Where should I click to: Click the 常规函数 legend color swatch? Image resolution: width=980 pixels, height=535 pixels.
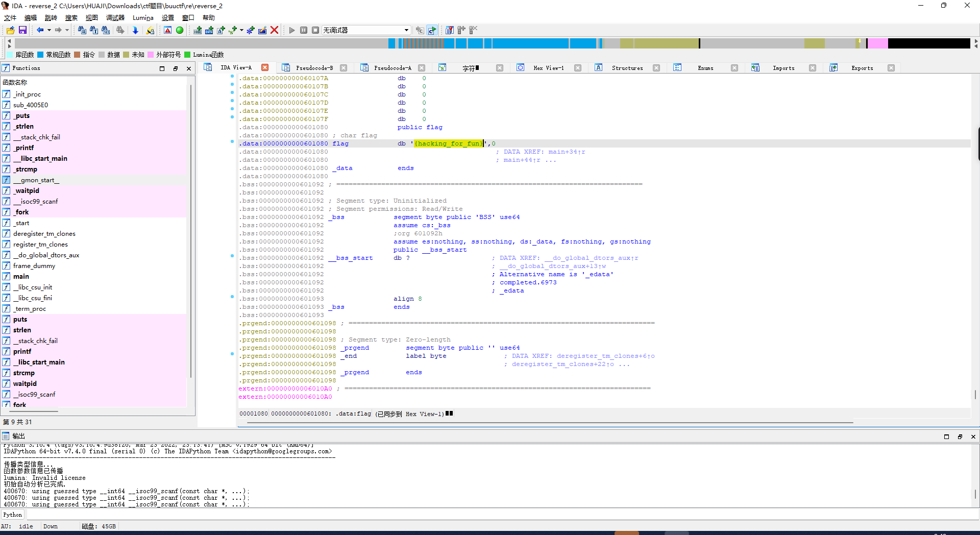[40, 55]
